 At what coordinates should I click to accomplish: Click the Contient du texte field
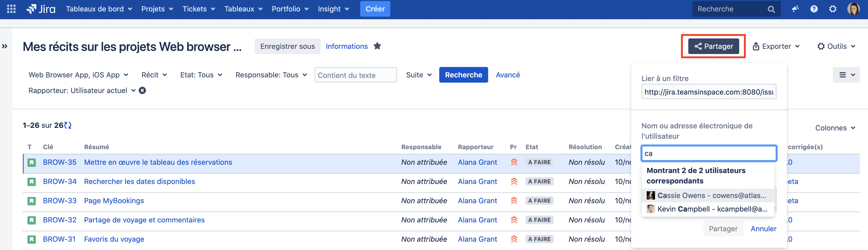355,75
